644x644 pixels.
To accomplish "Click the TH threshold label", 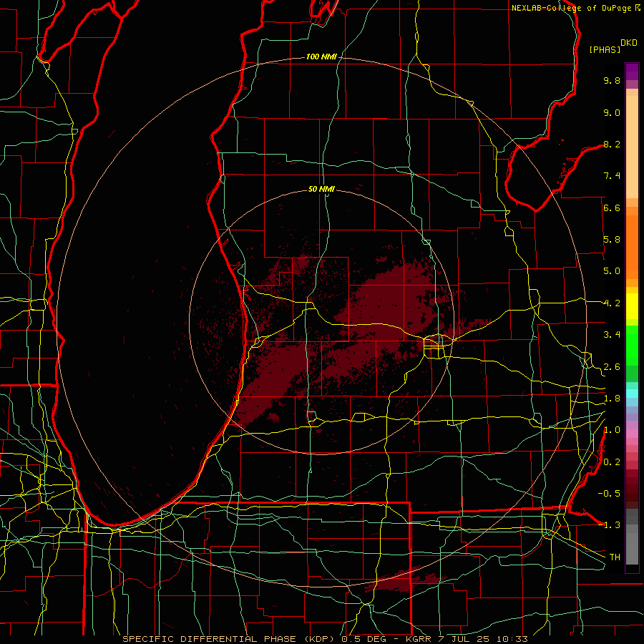I will tap(615, 557).
